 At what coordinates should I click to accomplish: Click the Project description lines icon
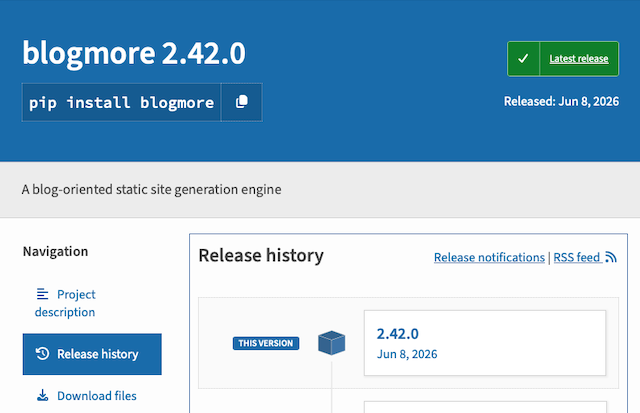coord(42,294)
